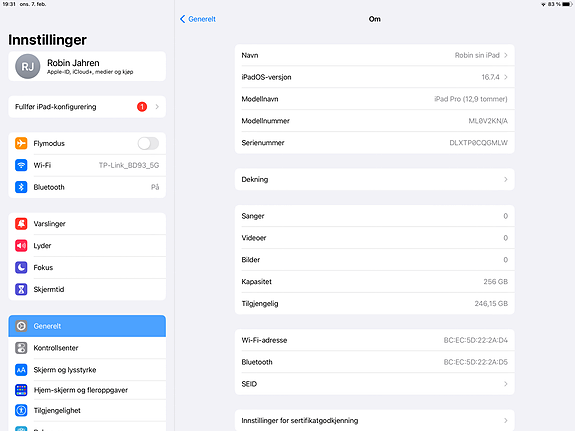Select Kontrollsenter in sidebar
The width and height of the screenshot is (575, 431).
click(87, 348)
